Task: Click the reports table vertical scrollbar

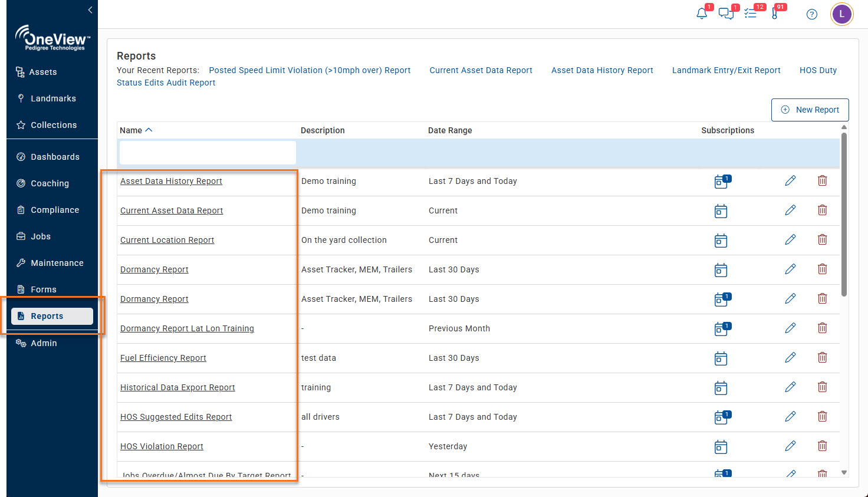Action: click(x=844, y=215)
